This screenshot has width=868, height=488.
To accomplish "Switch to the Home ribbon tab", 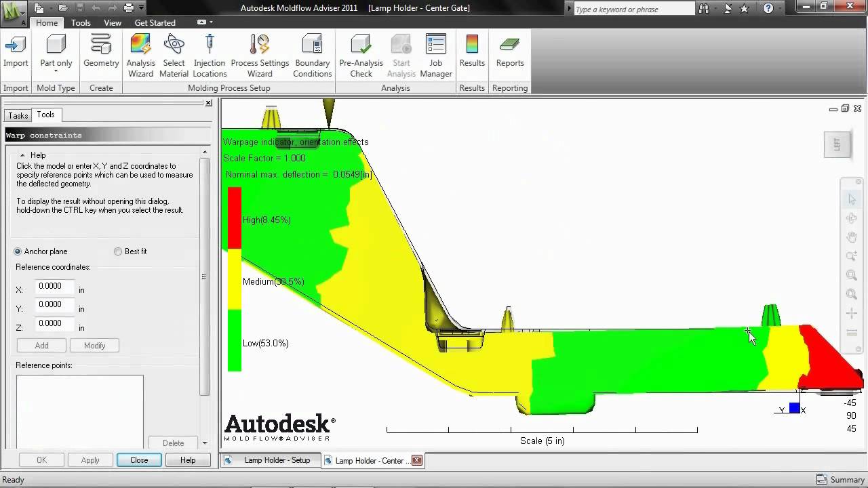I will 47,22.
